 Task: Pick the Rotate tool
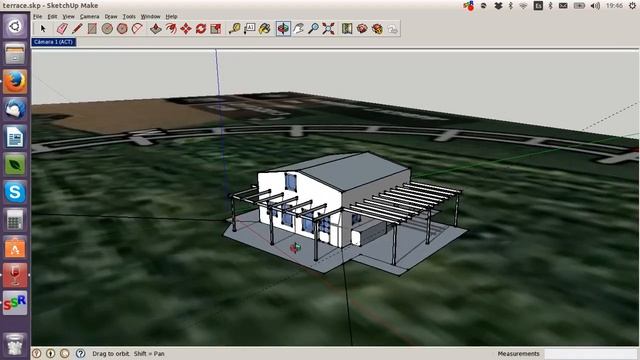tap(201, 29)
